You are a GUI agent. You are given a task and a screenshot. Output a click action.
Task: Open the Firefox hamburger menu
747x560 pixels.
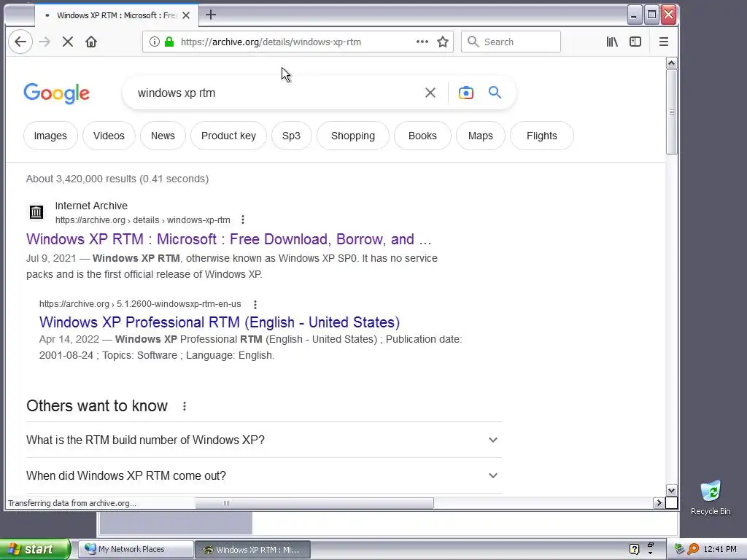[x=664, y=42]
